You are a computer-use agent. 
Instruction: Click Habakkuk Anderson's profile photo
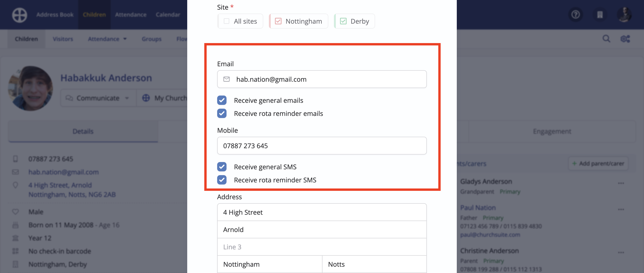coord(30,88)
